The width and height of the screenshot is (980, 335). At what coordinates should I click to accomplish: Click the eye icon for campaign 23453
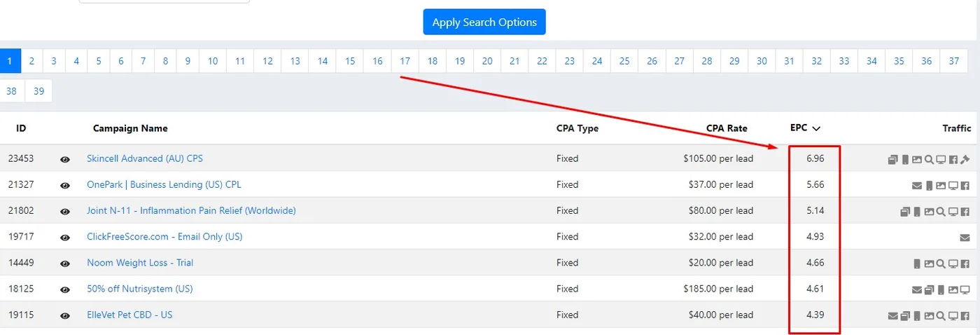pos(65,160)
